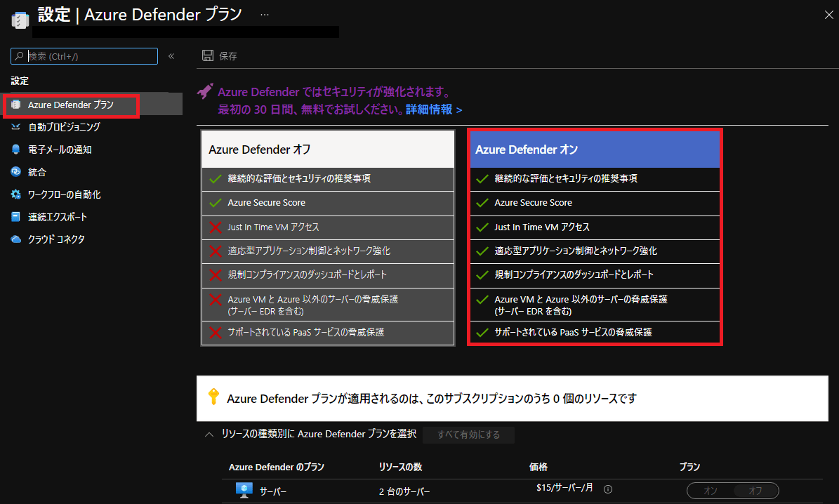Click the yellow key icon in the notice
Image resolution: width=839 pixels, height=504 pixels.
(x=213, y=397)
